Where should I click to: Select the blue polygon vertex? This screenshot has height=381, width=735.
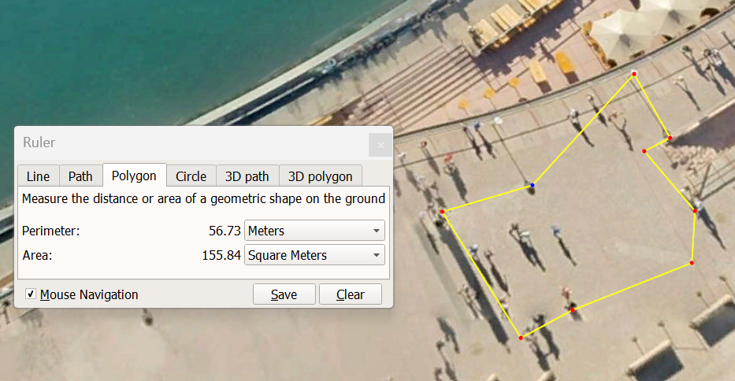click(532, 186)
